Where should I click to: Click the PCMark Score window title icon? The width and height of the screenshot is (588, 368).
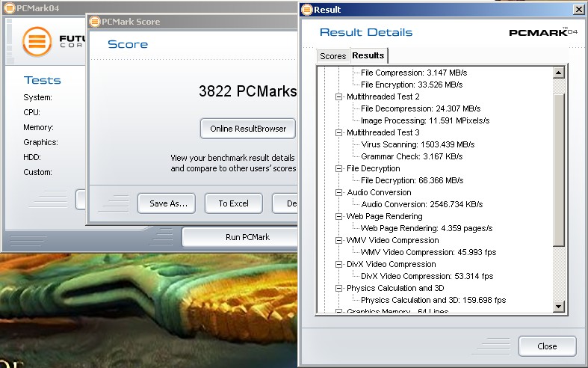coord(94,22)
